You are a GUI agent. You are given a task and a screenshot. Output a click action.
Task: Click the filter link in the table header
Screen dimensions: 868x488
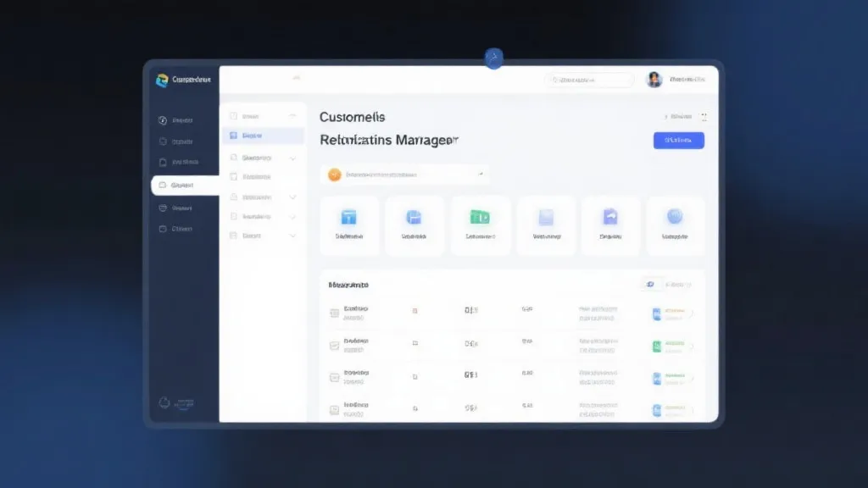[676, 283]
